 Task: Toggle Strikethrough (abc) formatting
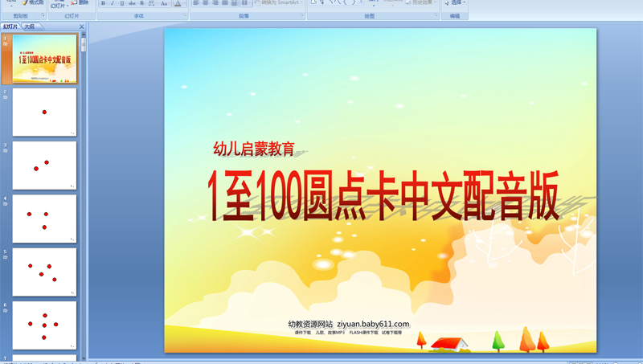(x=132, y=3)
